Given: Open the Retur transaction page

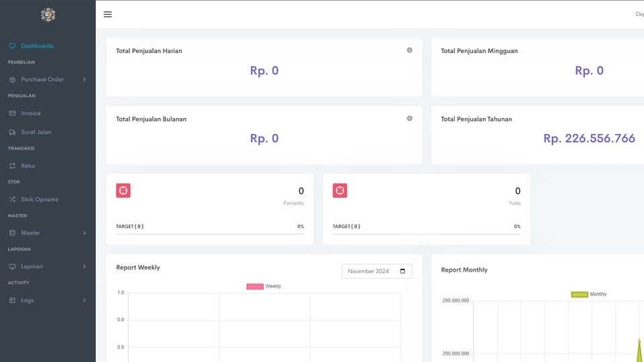Looking at the screenshot, I should (28, 166).
